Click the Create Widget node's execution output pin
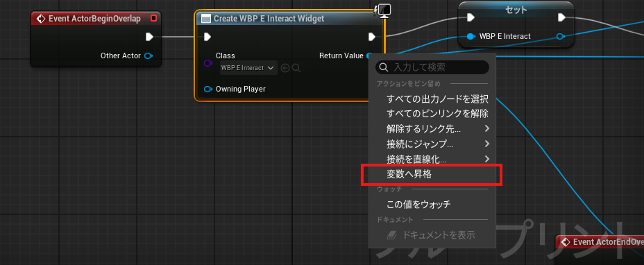Image resolution: width=644 pixels, height=265 pixels. [x=372, y=37]
